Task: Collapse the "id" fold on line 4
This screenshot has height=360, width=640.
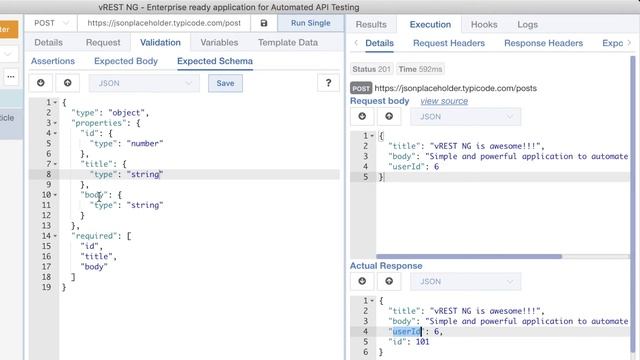Action: (x=55, y=133)
